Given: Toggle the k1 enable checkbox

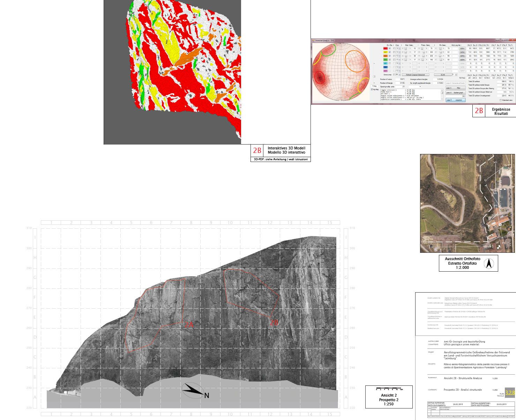Looking at the screenshot, I should (390, 49).
